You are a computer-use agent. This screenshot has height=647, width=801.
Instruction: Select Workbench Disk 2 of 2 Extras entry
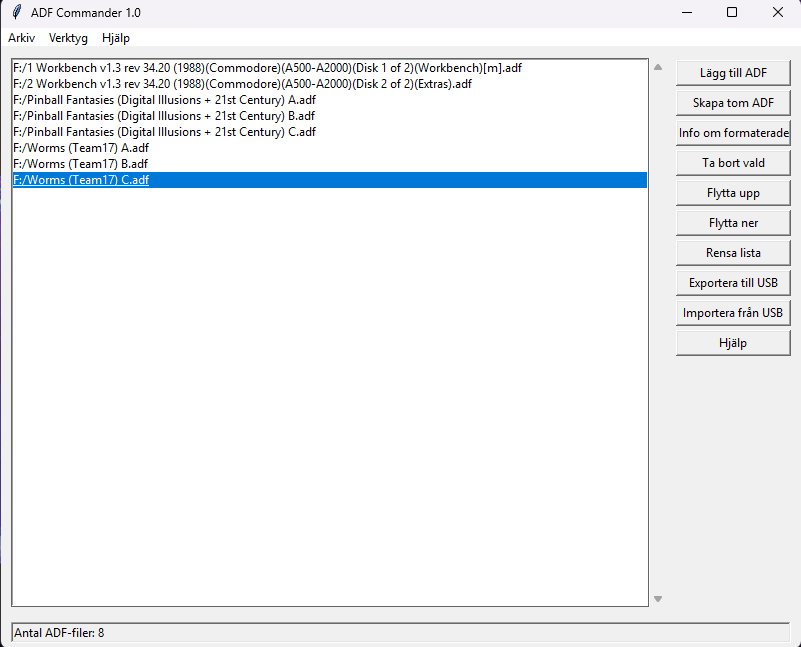pos(242,84)
